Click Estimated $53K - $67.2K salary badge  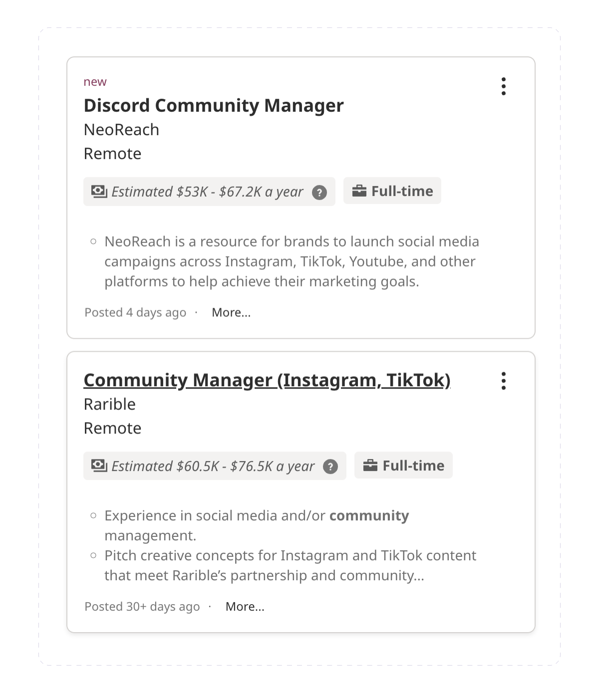coord(207,192)
